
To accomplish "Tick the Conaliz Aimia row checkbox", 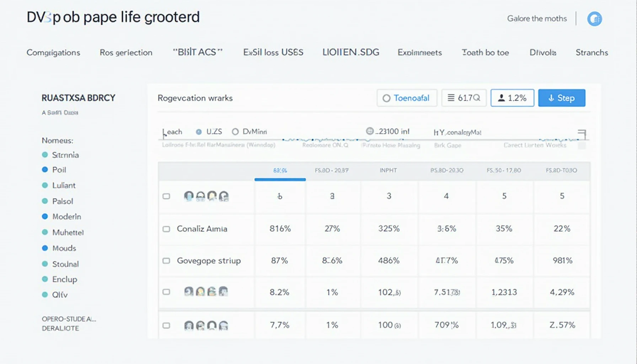I will [x=166, y=229].
